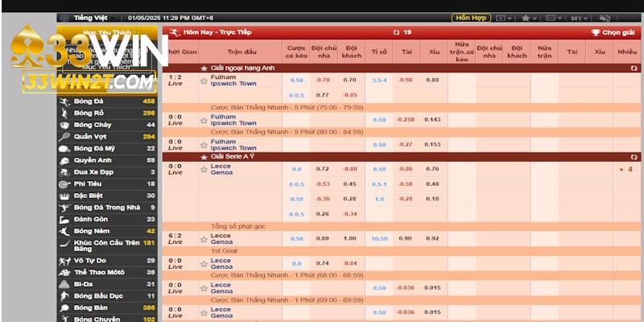Click the Fulham team name in the 1:2 row
This screenshot has height=322, width=644.
[x=223, y=77]
